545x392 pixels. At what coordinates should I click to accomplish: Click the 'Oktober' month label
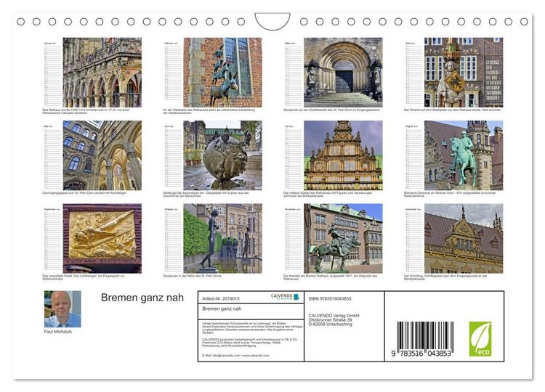coord(171,209)
